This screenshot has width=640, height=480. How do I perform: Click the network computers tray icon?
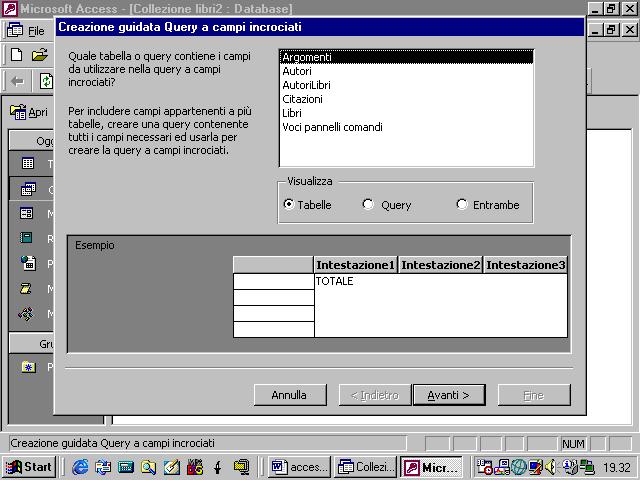point(588,467)
